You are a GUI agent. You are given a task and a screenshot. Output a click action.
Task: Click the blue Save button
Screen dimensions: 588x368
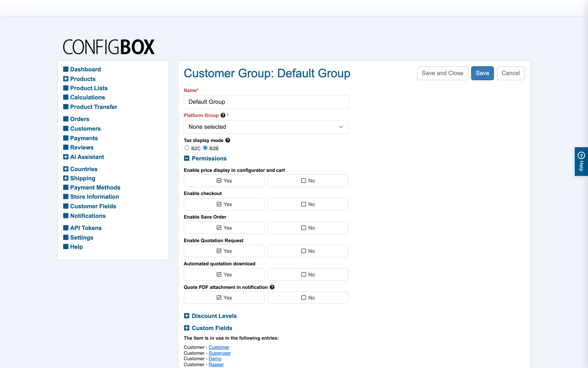click(482, 73)
